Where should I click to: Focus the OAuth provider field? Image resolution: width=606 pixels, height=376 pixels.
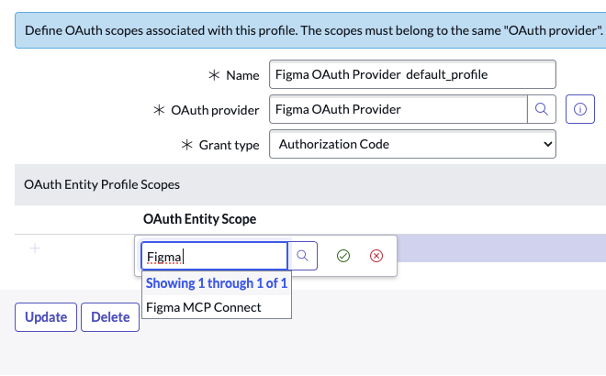(398, 109)
